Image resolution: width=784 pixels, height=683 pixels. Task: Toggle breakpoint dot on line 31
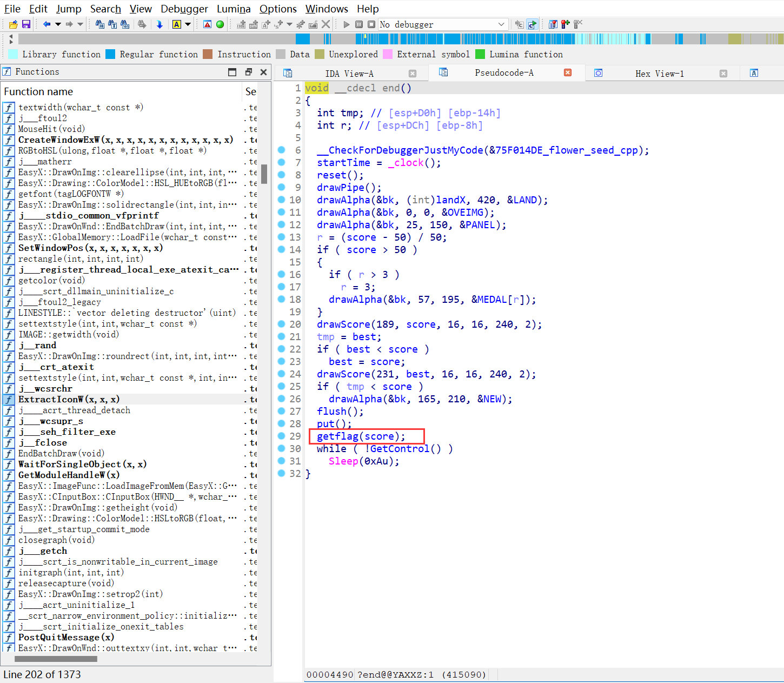[x=281, y=461]
